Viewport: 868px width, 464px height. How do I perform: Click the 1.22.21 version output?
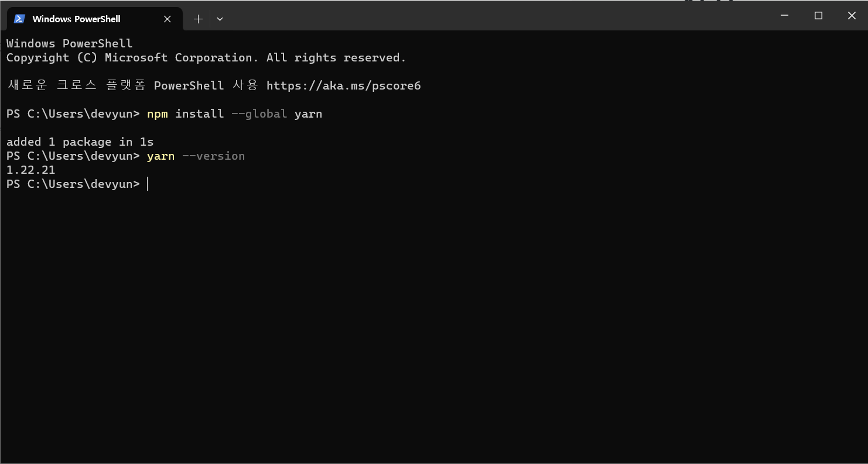(x=31, y=170)
